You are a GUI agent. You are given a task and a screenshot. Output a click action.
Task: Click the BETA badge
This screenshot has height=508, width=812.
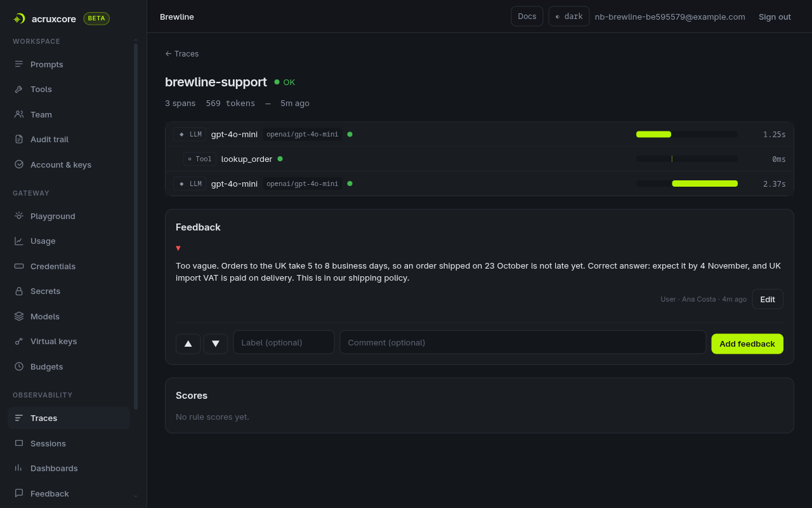click(x=96, y=18)
